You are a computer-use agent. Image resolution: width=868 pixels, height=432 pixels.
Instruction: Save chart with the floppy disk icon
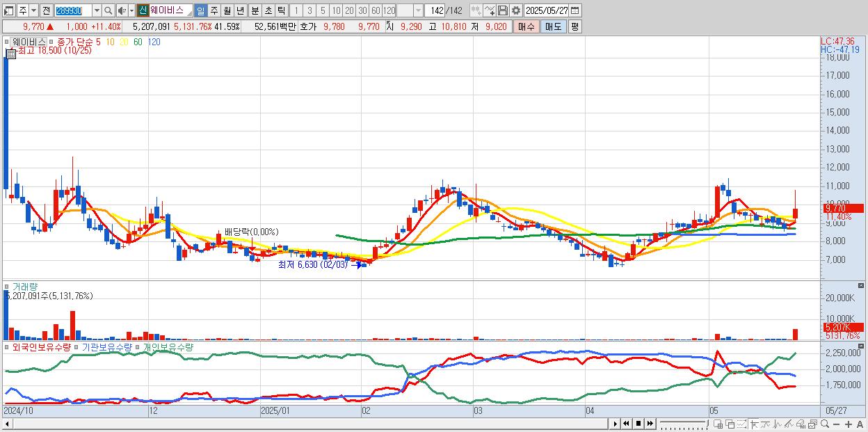click(x=502, y=10)
